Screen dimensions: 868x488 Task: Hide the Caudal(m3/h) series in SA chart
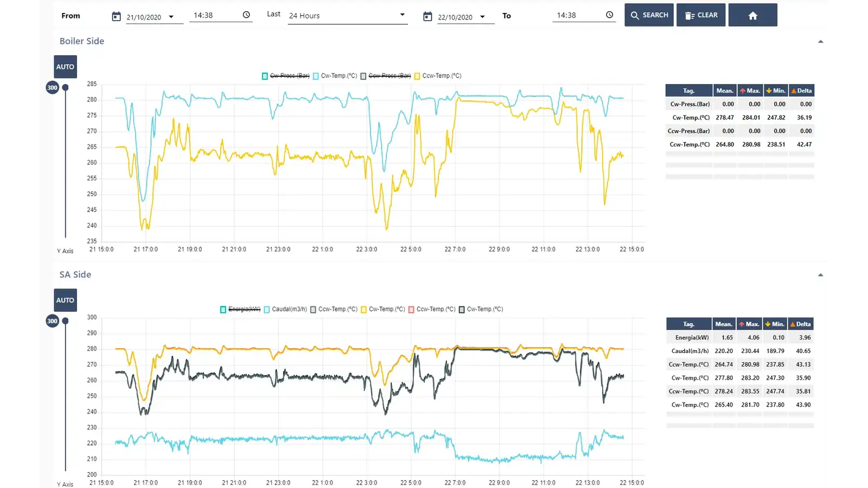click(x=285, y=310)
